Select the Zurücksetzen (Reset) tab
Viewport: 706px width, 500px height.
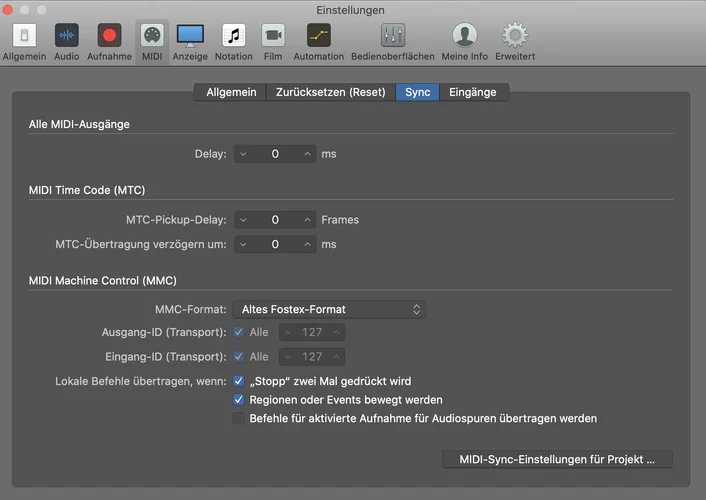pyautogui.click(x=330, y=92)
